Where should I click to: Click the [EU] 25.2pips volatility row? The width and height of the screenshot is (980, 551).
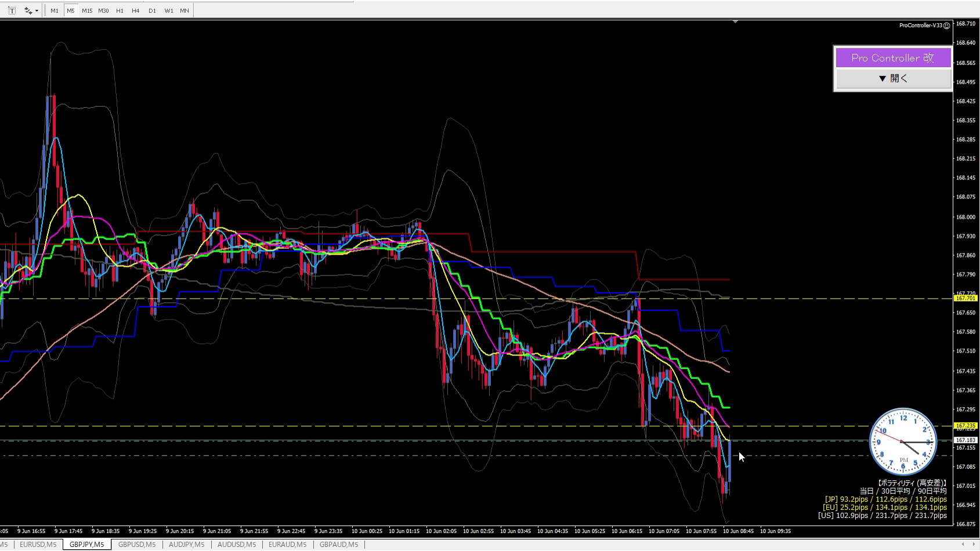click(x=884, y=507)
